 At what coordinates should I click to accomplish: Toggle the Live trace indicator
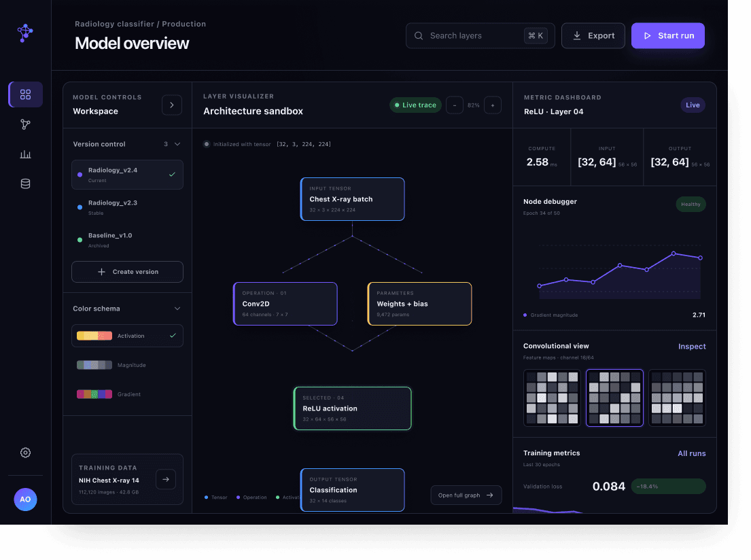[x=415, y=105]
